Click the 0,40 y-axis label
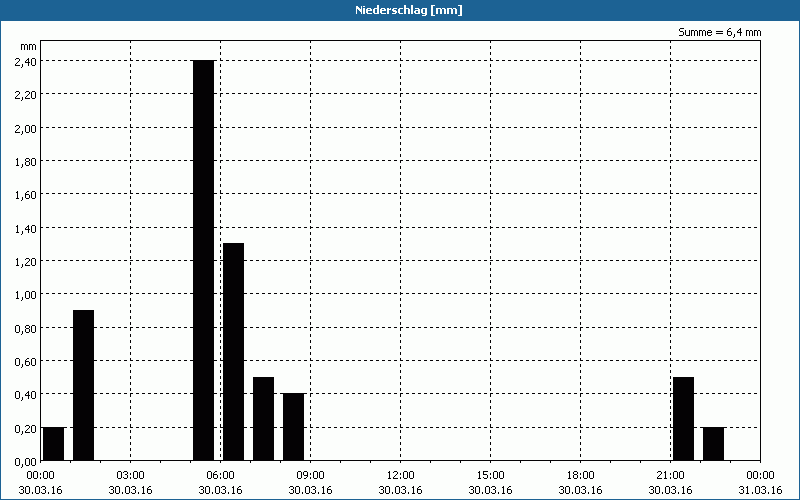 coord(26,394)
